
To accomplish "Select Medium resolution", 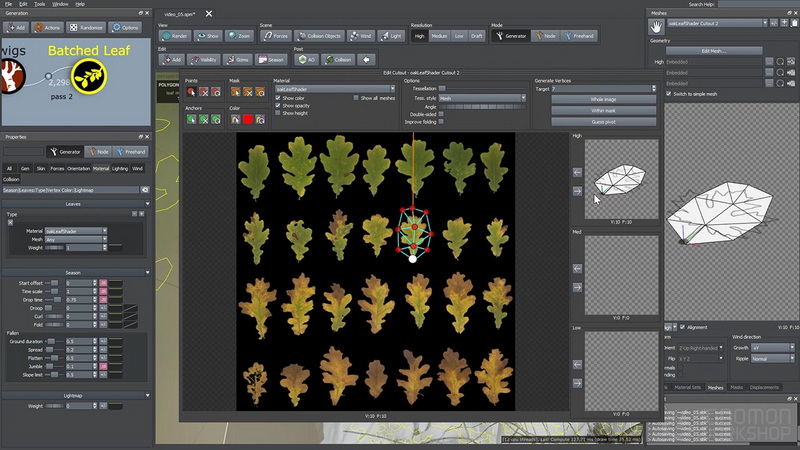I will [439, 36].
